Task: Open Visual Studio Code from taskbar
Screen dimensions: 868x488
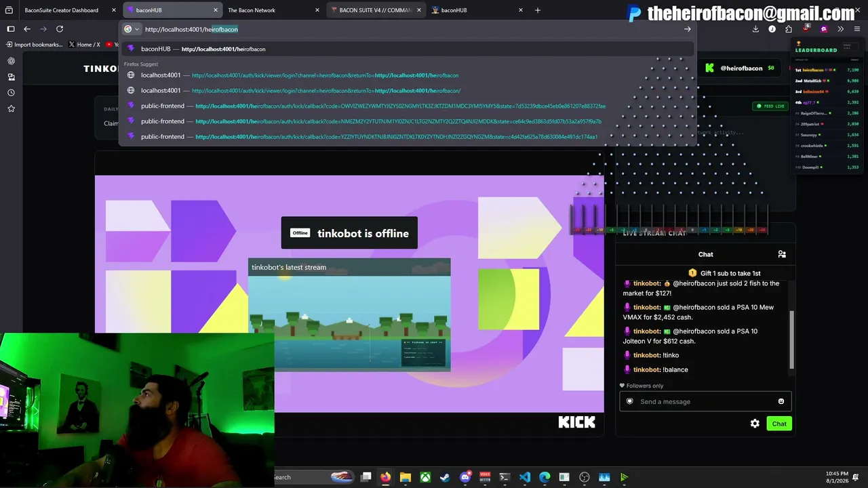Action: [525, 477]
